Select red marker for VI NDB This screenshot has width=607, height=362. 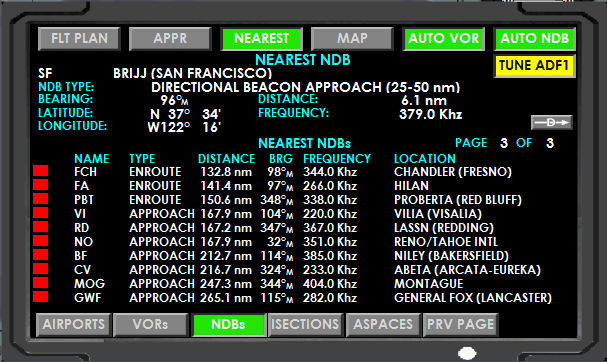41,213
